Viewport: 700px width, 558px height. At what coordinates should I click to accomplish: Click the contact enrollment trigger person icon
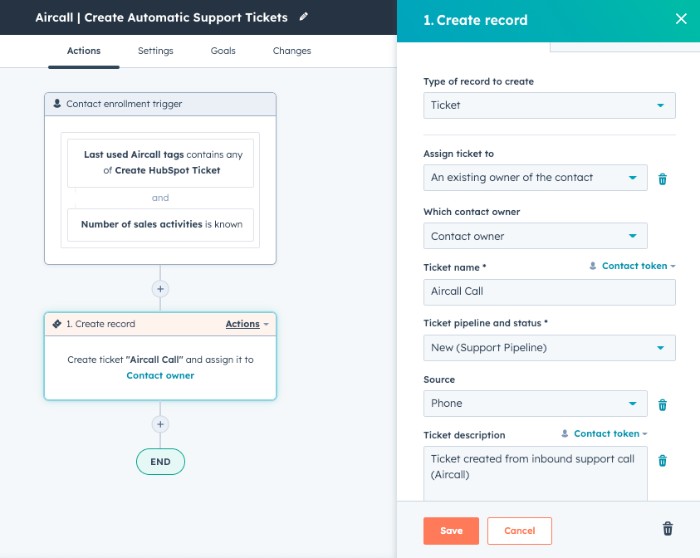pos(57,104)
